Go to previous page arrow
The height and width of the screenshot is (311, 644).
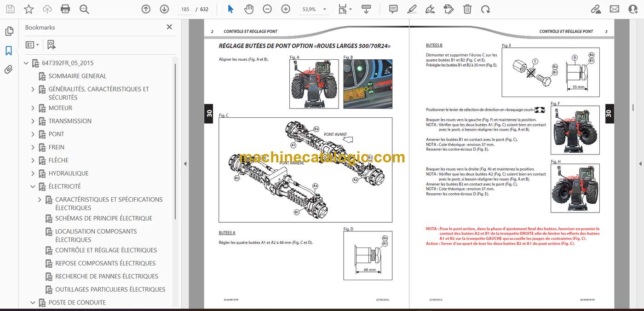pos(146,9)
